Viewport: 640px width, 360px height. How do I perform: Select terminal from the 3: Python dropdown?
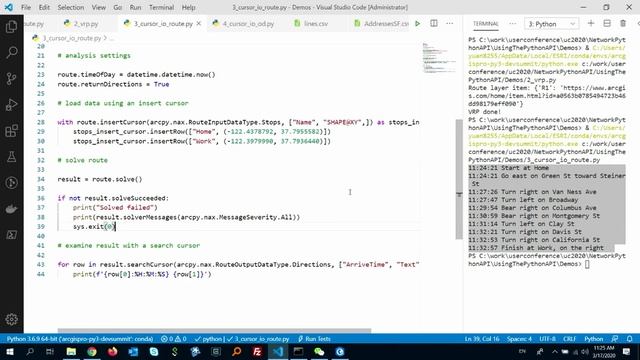coord(551,24)
